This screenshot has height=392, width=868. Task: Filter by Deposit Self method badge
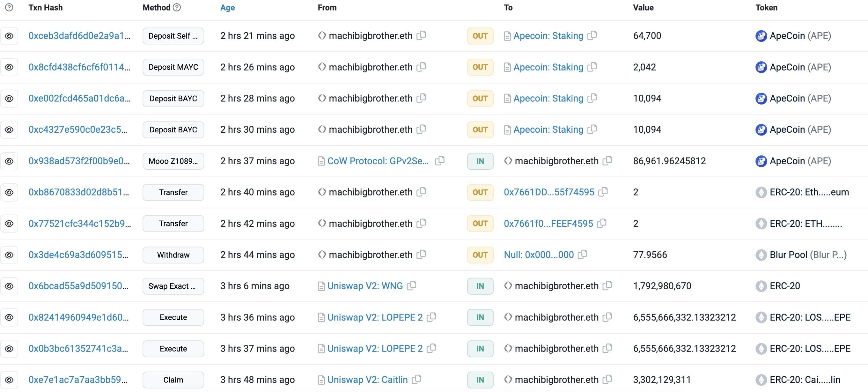(173, 36)
